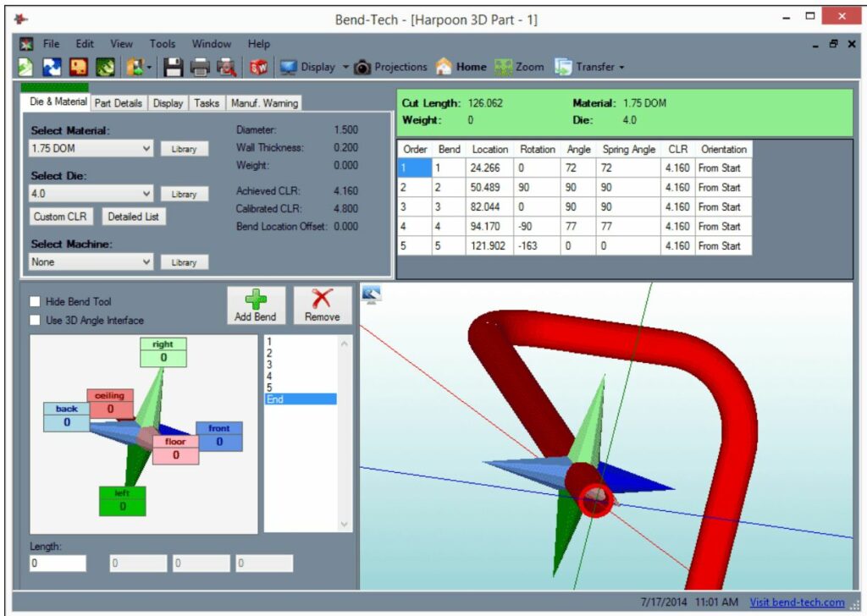Switch to the Part Details tab
867x616 pixels.
coord(119,102)
